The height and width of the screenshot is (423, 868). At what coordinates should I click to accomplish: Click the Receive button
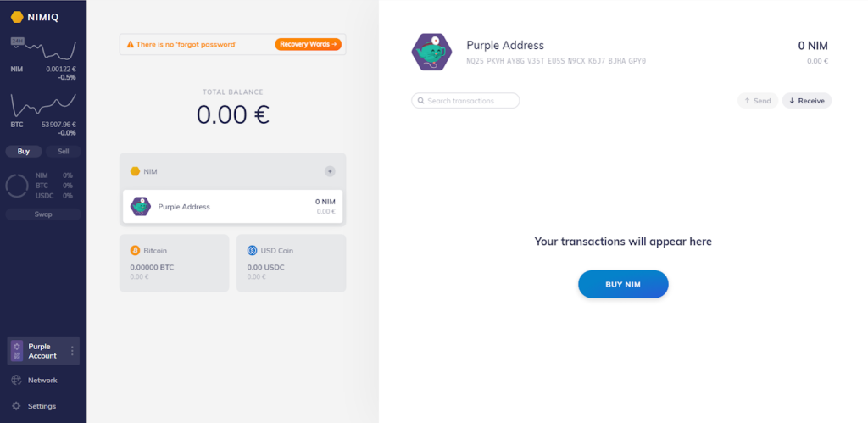(807, 101)
